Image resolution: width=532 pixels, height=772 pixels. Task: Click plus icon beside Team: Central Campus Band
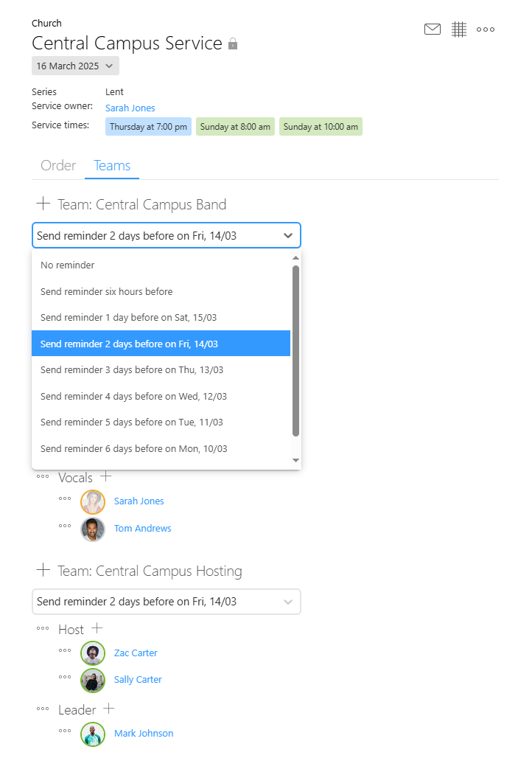[x=43, y=204]
